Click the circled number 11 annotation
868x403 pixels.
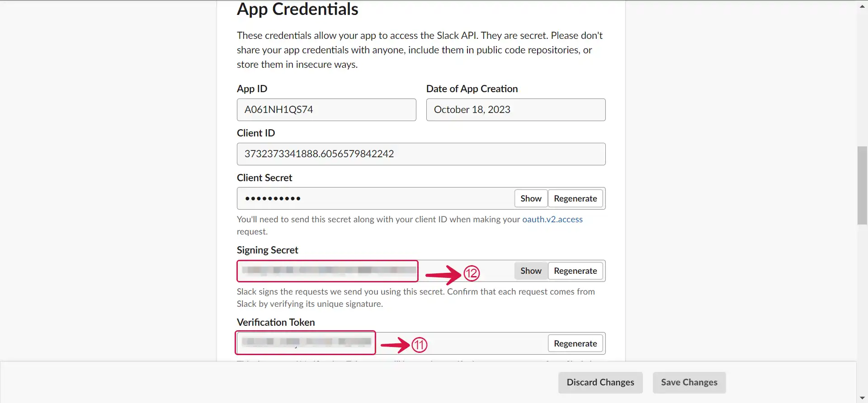[x=419, y=345]
